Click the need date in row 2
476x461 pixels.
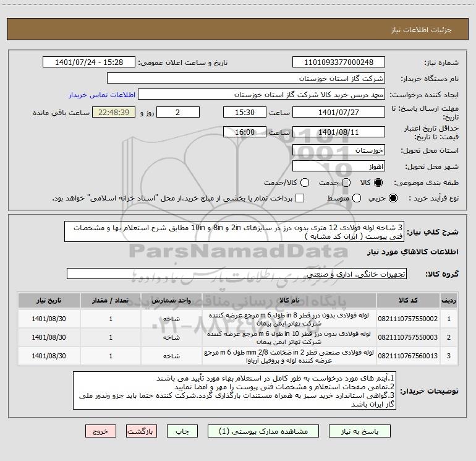[x=49, y=337]
